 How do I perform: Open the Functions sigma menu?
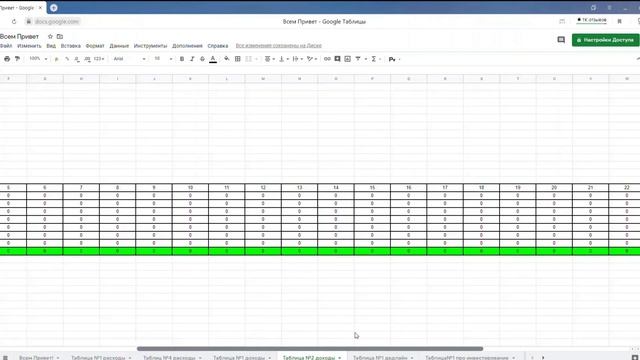tap(373, 59)
